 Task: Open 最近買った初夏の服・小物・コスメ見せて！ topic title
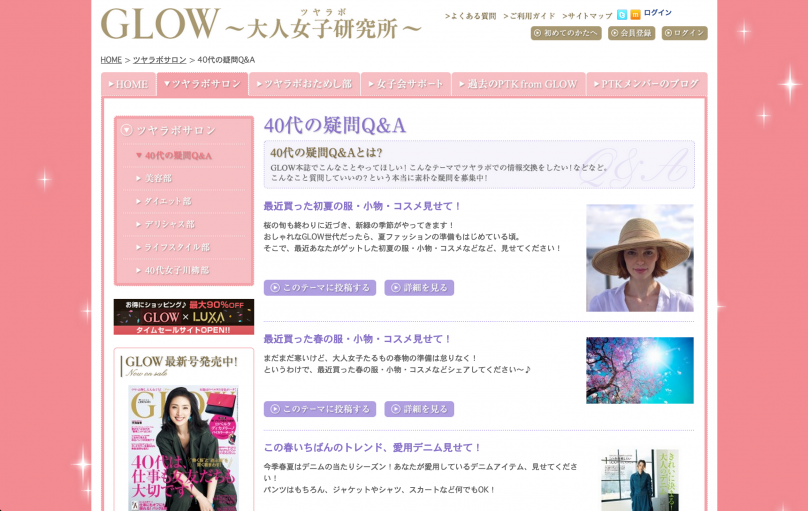tap(362, 206)
